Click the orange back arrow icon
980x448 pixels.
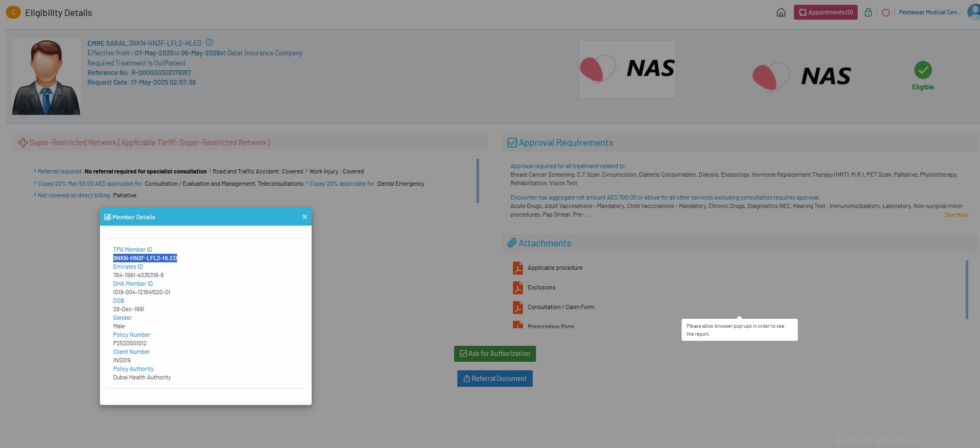(x=13, y=12)
